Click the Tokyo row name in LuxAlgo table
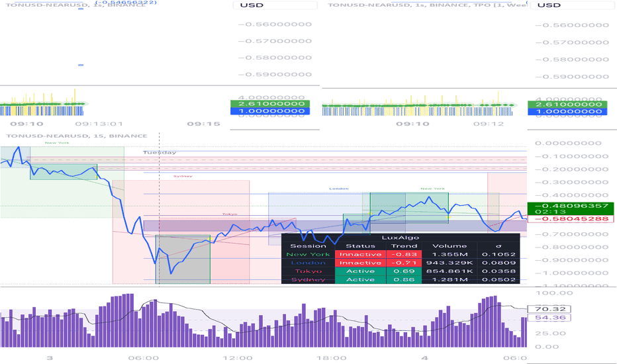The image size is (617, 364). (308, 271)
